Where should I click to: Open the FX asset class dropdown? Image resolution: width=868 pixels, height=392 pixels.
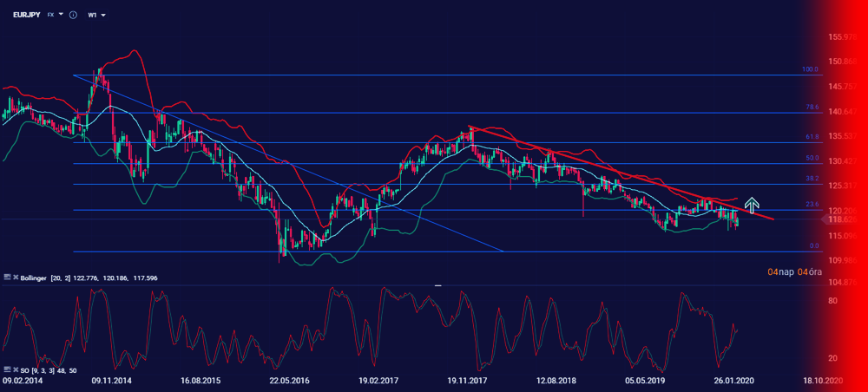(56, 15)
